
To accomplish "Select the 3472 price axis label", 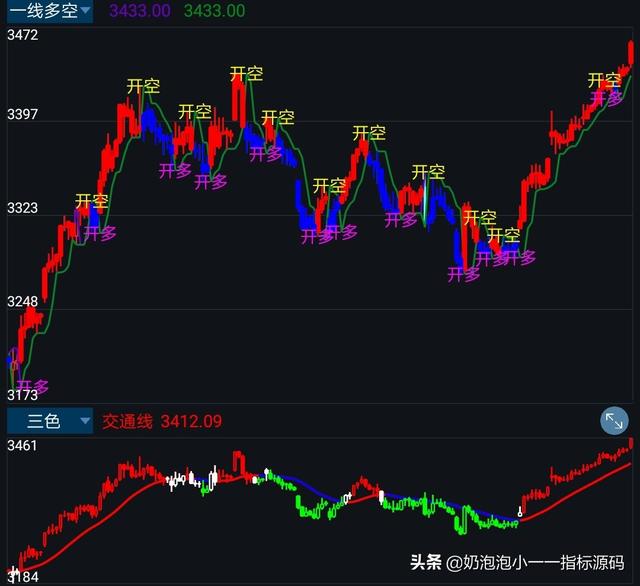I will (22, 35).
